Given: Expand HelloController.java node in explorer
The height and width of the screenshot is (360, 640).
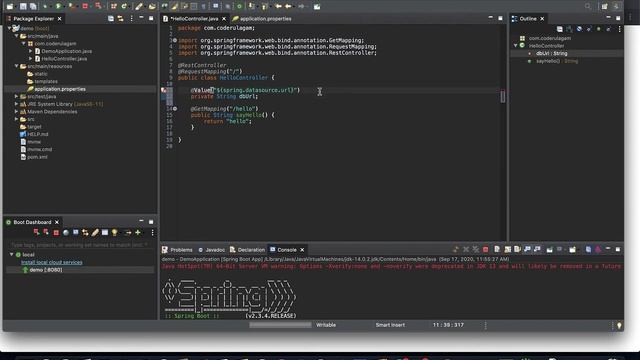Looking at the screenshot, I should coord(31,58).
